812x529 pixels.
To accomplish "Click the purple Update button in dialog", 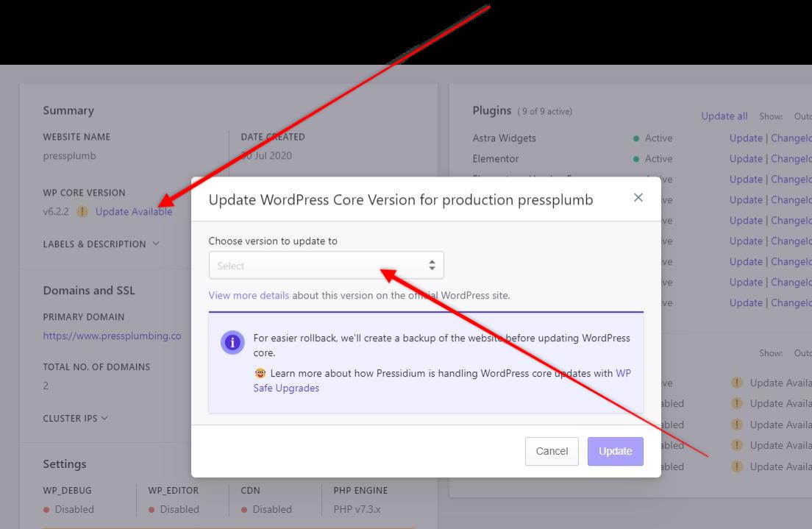I will pos(615,451).
